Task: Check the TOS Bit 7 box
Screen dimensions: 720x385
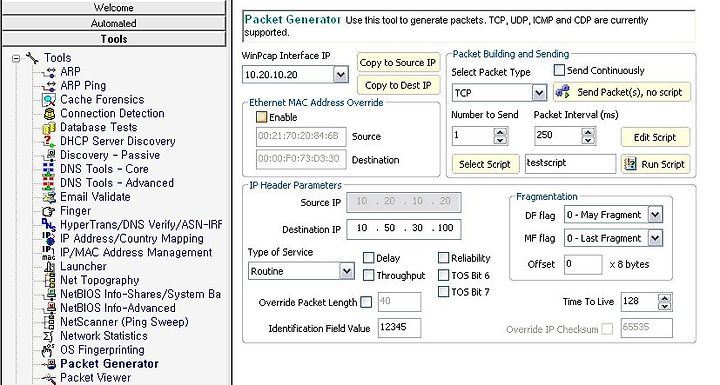Action: point(443,292)
